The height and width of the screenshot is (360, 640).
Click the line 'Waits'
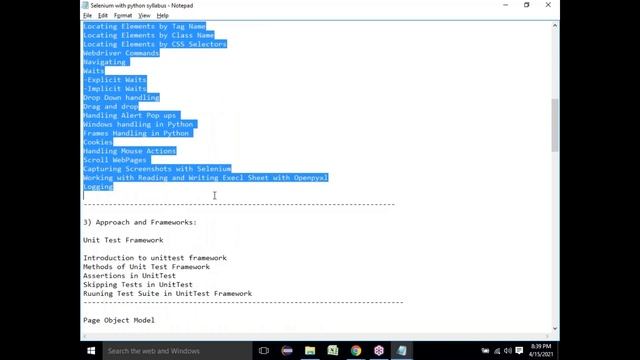[x=94, y=71]
